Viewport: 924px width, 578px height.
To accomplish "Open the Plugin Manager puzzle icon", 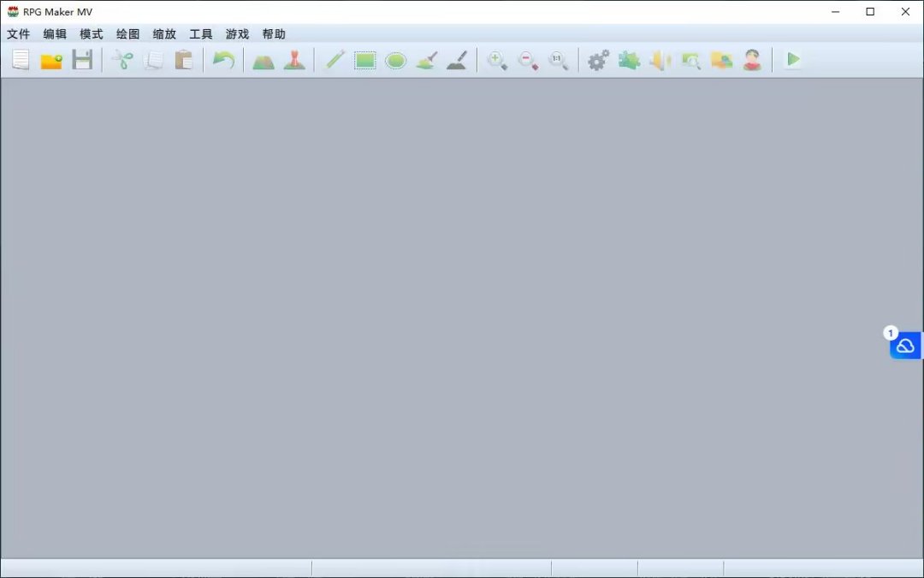I will point(629,60).
